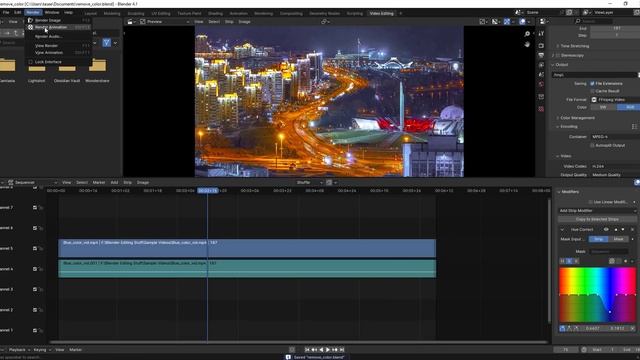Image resolution: width=640 pixels, height=360 pixels.
Task: Select Render Audio menu entry
Action: click(58, 36)
